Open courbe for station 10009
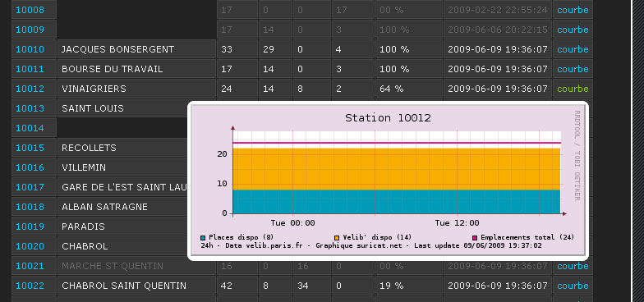The height and width of the screenshot is (302, 644). [573, 30]
